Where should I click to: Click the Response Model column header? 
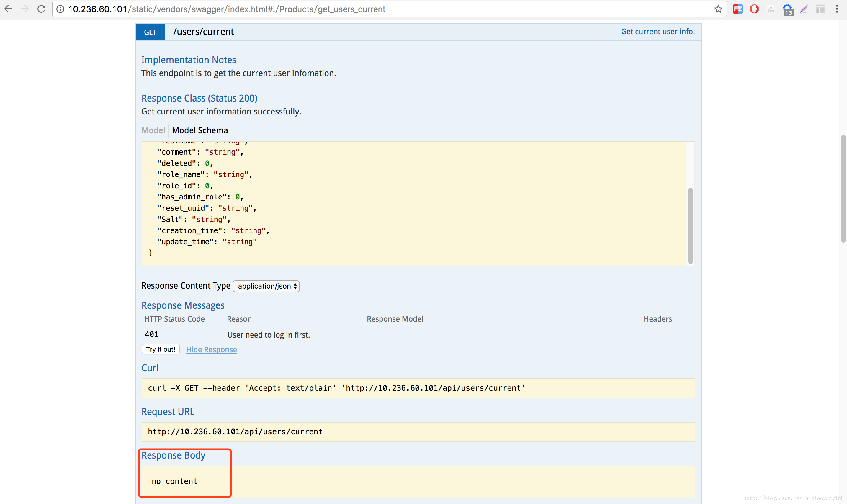coord(395,319)
